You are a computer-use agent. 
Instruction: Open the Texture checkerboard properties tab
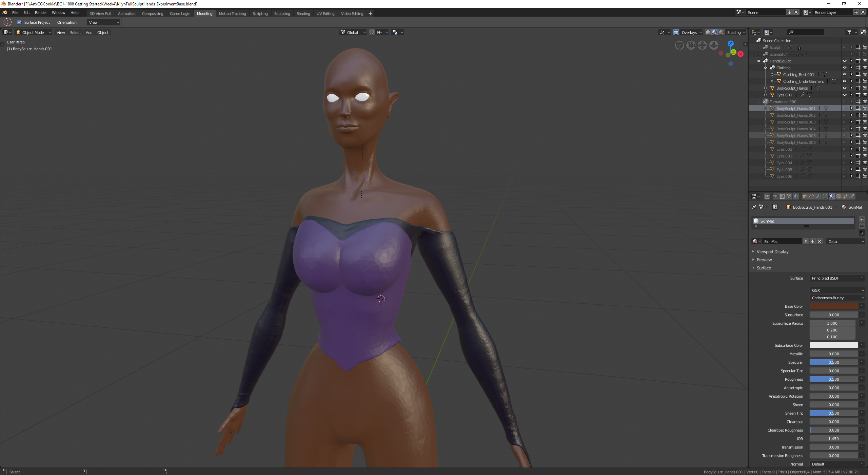pyautogui.click(x=839, y=196)
